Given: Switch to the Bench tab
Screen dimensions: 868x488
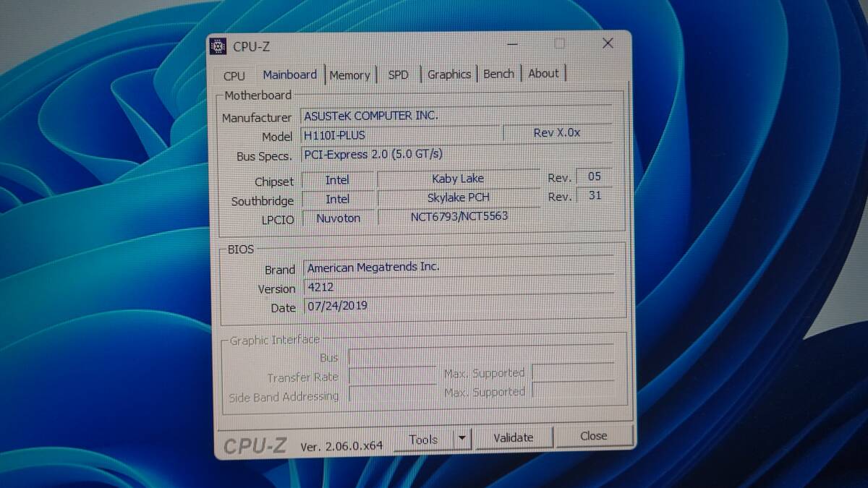Looking at the screenshot, I should coord(498,74).
